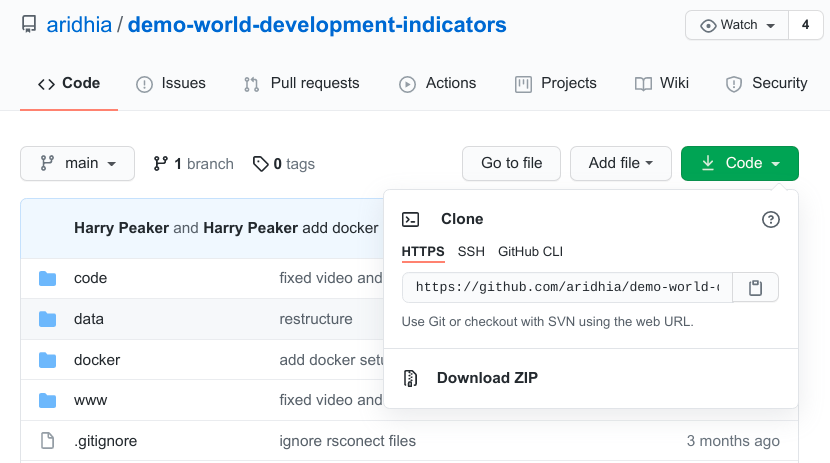Expand the main branch selector
Image resolution: width=830 pixels, height=463 pixels.
[x=77, y=164]
